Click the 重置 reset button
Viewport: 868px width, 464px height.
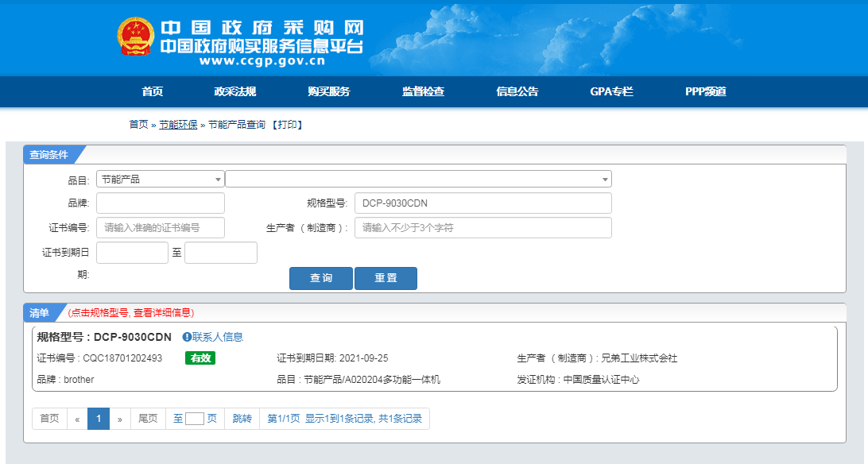(386, 278)
